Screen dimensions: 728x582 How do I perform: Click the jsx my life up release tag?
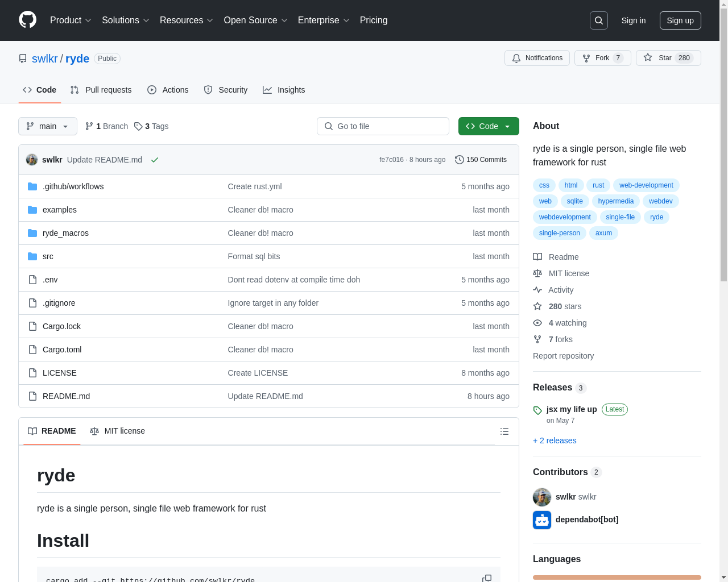point(572,409)
